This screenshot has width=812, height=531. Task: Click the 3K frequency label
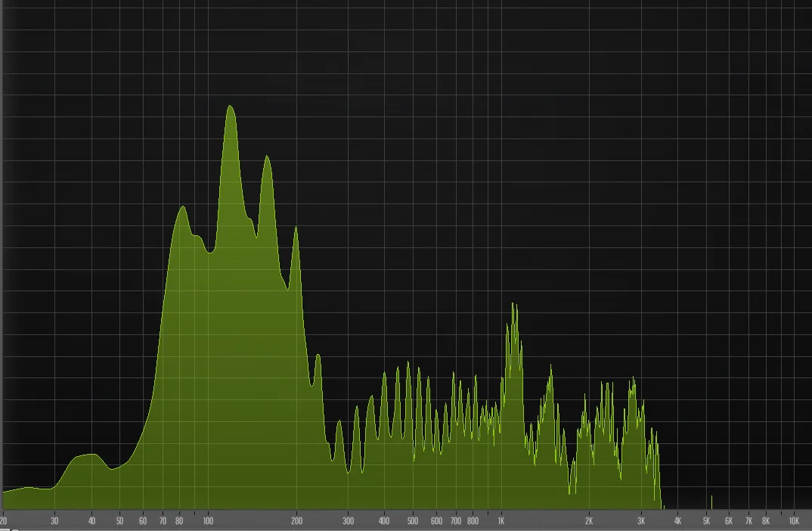click(x=641, y=521)
